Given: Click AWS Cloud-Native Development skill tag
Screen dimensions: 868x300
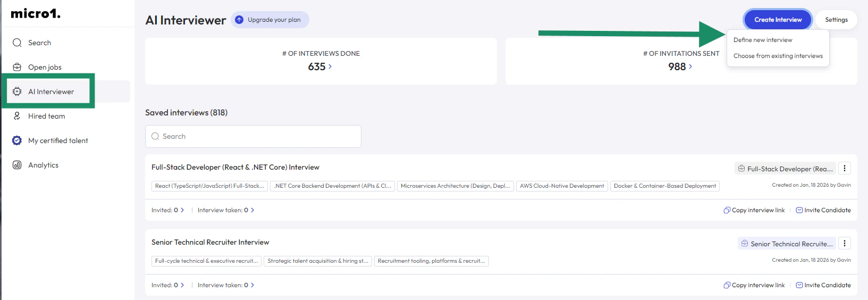Looking at the screenshot, I should (x=562, y=186).
